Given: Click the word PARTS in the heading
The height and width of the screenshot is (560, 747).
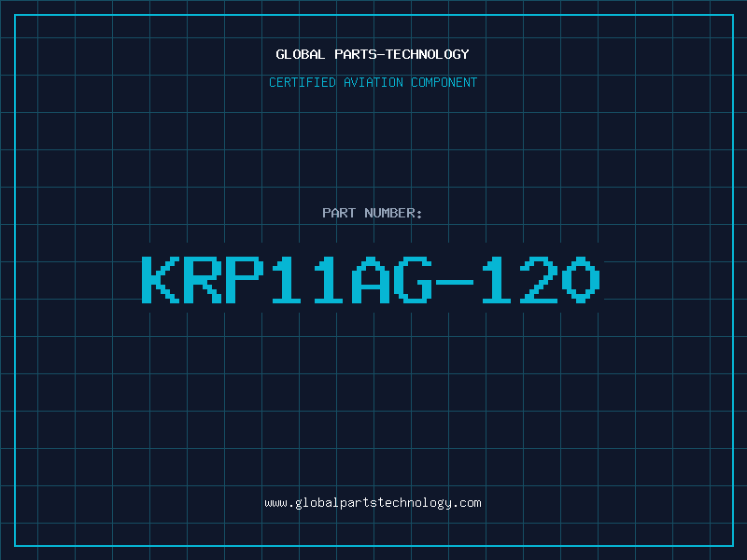Looking at the screenshot, I should 356,54.
